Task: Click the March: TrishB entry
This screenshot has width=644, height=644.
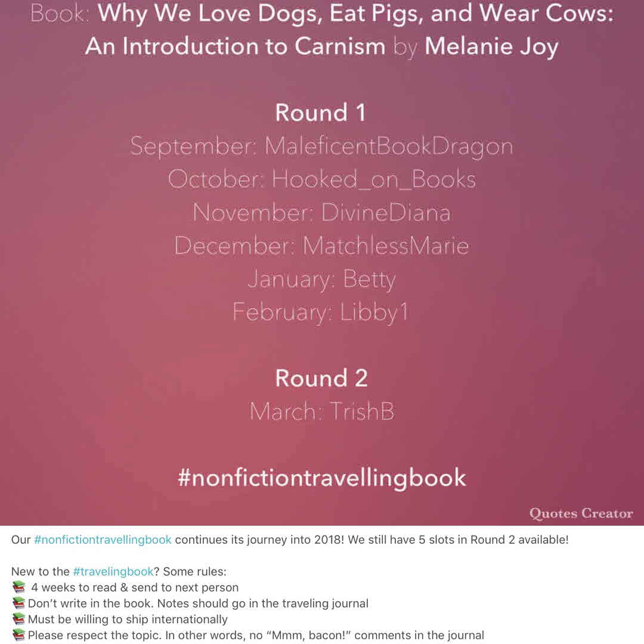Action: click(321, 412)
